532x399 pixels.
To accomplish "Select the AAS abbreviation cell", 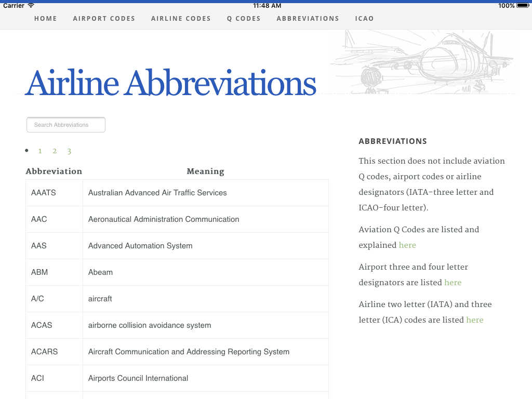I will point(54,246).
